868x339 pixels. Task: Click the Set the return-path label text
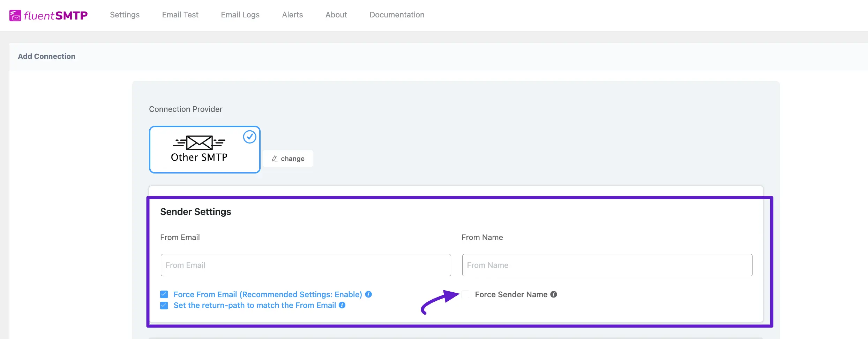point(255,305)
